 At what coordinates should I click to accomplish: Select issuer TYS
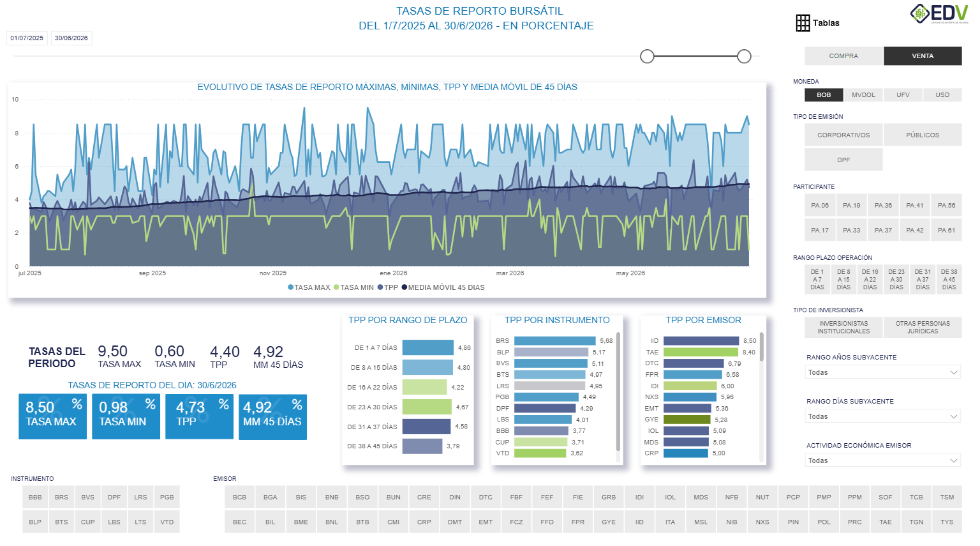(x=947, y=522)
